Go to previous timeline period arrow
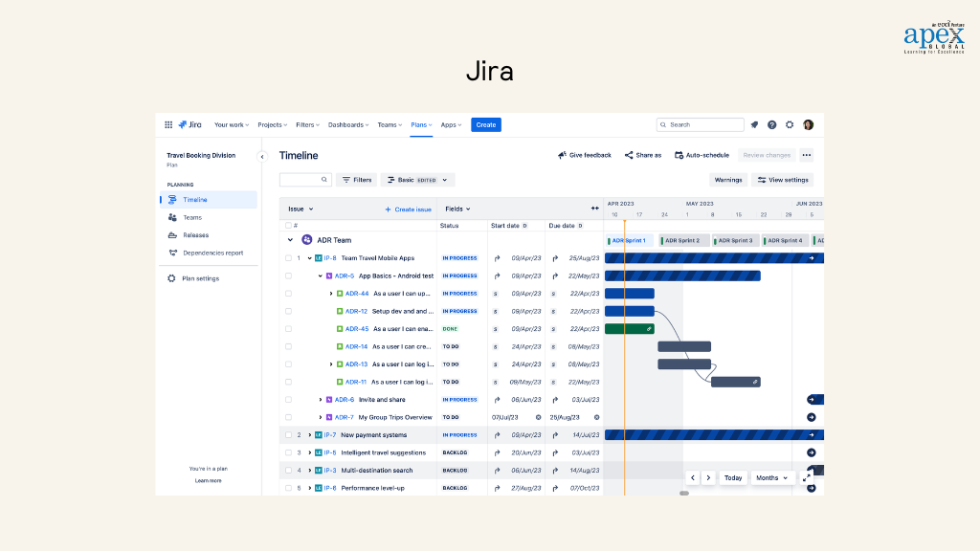This screenshot has width=980, height=551. point(693,478)
